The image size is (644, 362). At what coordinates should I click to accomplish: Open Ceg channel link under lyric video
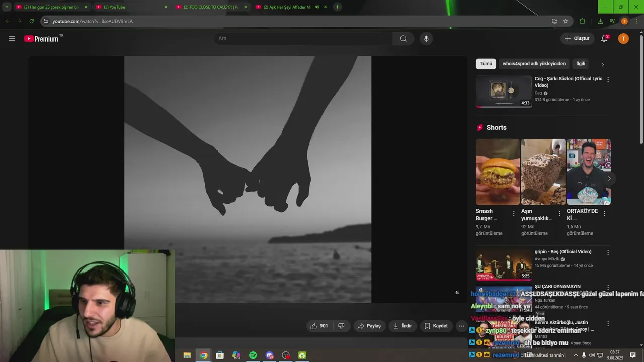538,93
